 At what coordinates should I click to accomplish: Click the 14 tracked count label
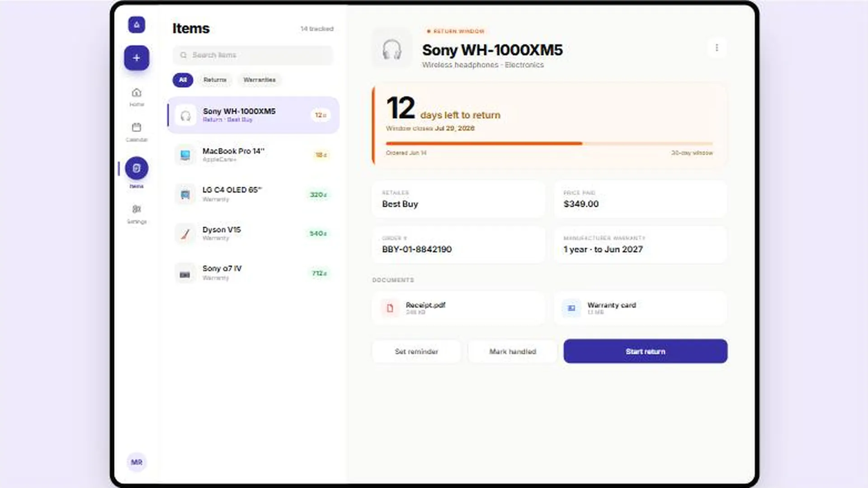pos(317,29)
